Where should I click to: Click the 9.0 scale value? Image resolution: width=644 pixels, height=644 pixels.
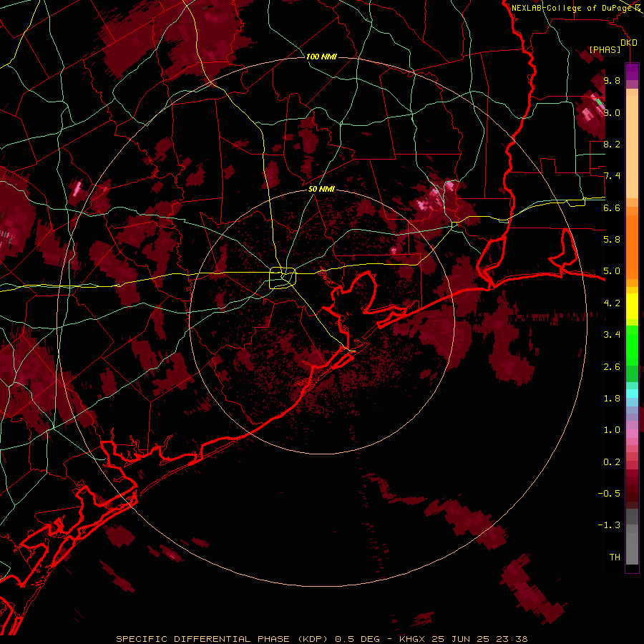pyautogui.click(x=612, y=112)
